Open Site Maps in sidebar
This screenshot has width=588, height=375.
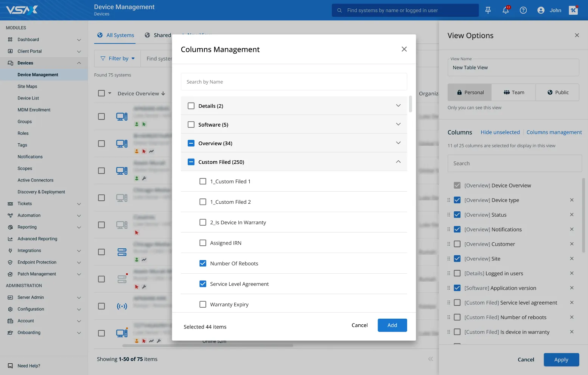tap(27, 87)
